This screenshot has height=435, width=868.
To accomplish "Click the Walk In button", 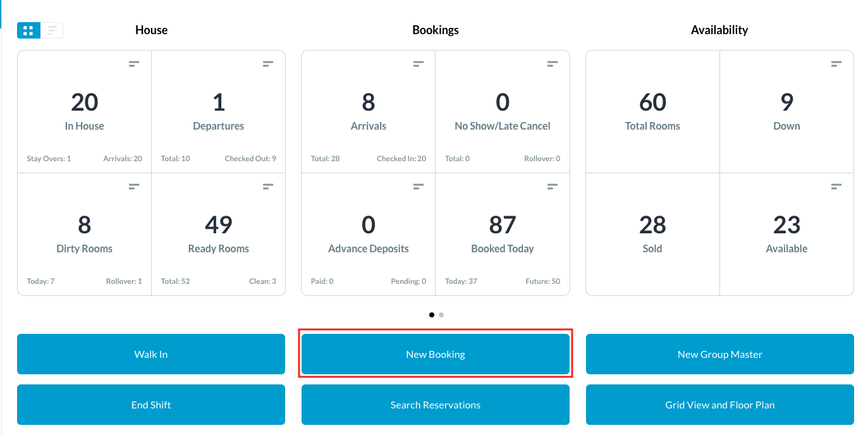I will (x=151, y=354).
